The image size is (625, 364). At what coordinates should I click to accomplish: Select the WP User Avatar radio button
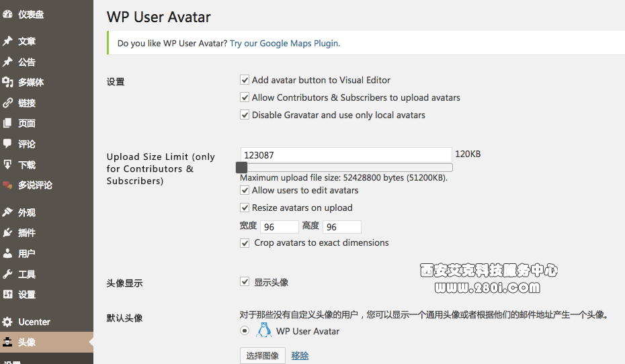[245, 330]
